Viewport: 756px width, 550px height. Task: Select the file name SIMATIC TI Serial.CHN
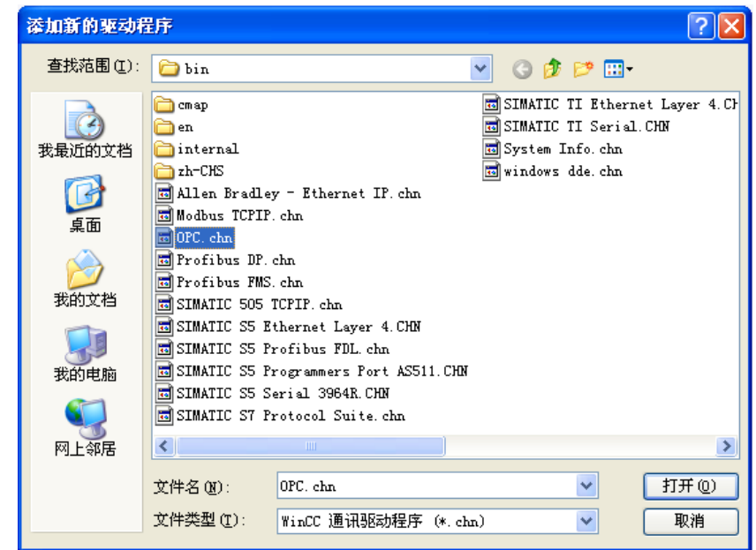click(x=586, y=126)
